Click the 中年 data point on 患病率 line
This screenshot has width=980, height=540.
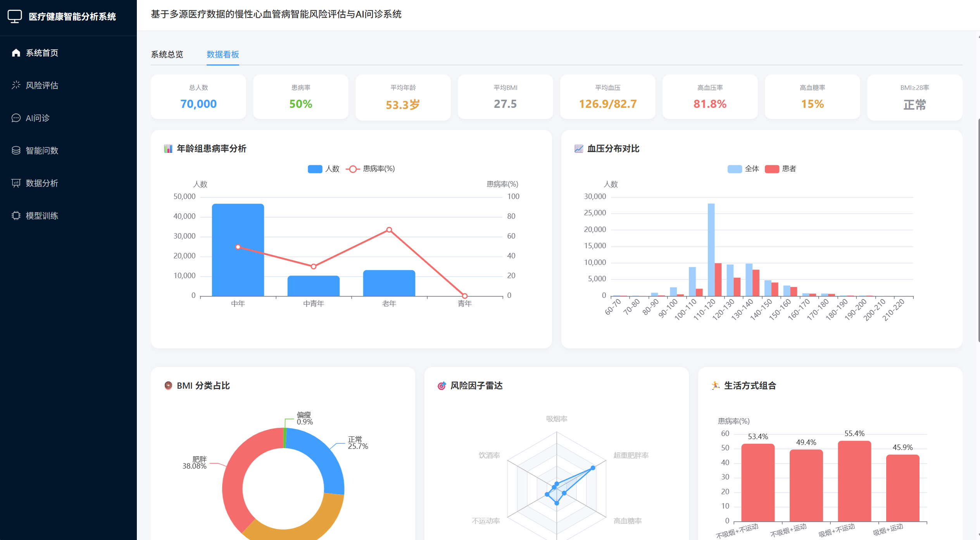click(x=238, y=247)
